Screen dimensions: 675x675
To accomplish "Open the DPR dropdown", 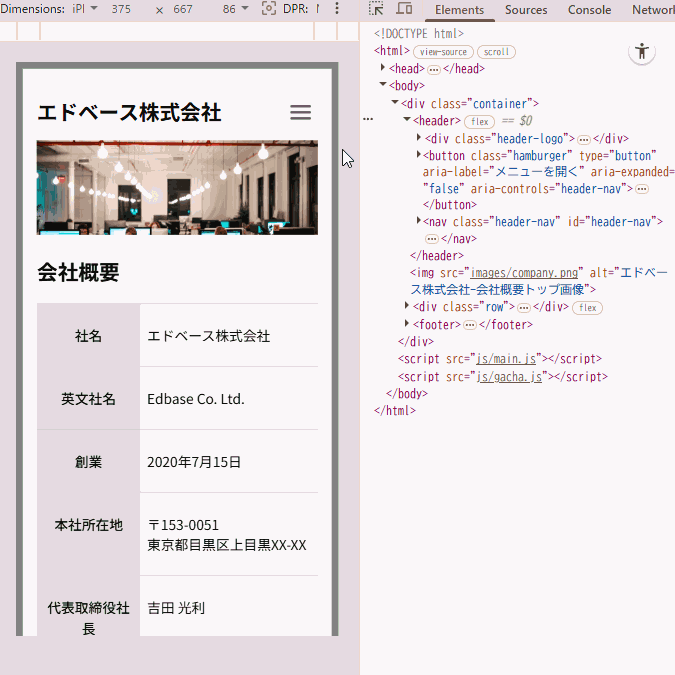I will [x=301, y=9].
